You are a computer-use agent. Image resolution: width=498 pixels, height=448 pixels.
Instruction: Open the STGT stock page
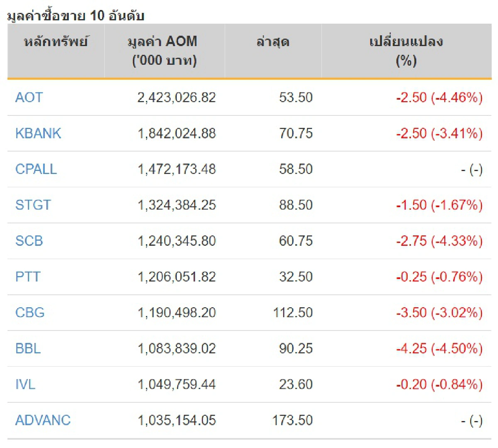pos(33,205)
